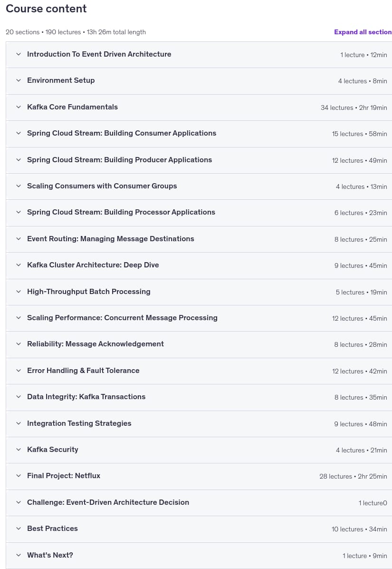Open the What's Next? section

click(199, 556)
